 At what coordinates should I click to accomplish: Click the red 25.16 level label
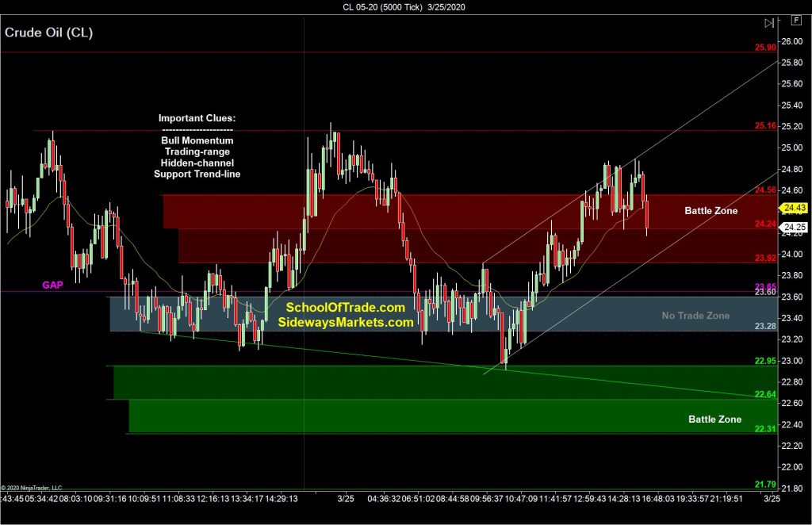(765, 125)
